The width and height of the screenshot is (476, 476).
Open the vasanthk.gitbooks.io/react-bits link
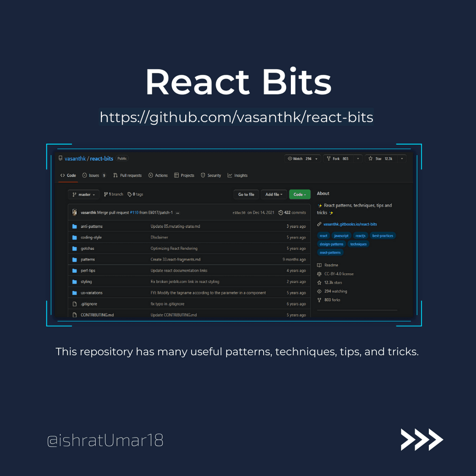(x=350, y=224)
